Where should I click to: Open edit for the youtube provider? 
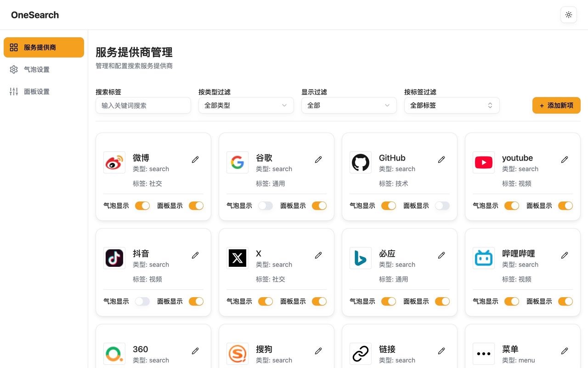pos(565,160)
